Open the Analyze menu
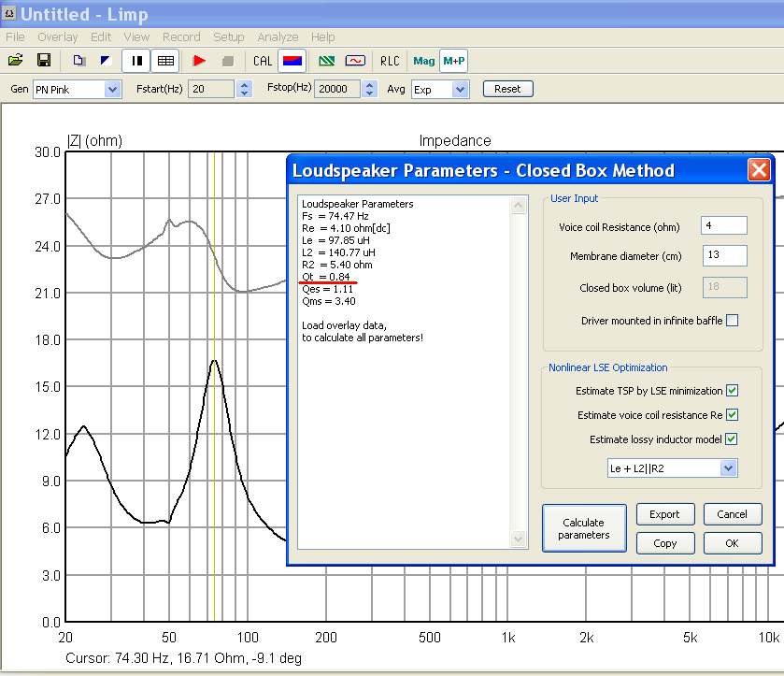The image size is (784, 676). pyautogui.click(x=278, y=37)
